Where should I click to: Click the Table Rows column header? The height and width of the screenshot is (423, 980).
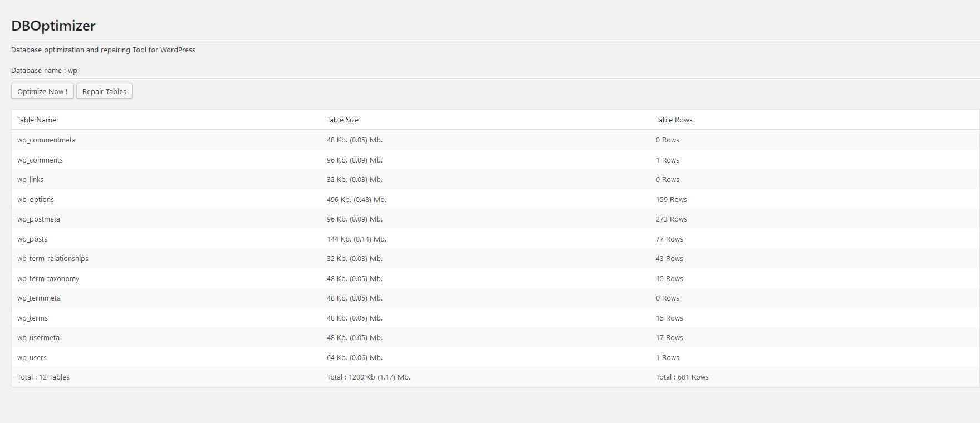coord(674,120)
